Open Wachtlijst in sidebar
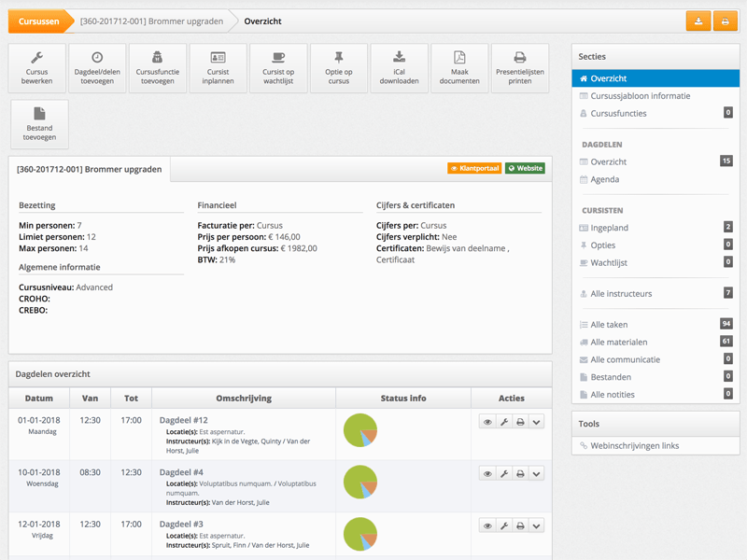The image size is (747, 560). pyautogui.click(x=655, y=263)
